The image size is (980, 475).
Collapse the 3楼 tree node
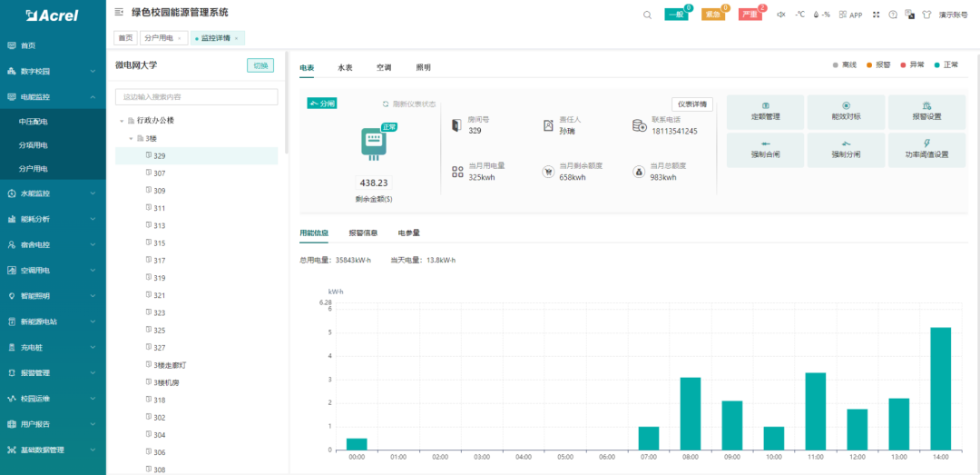(131, 138)
